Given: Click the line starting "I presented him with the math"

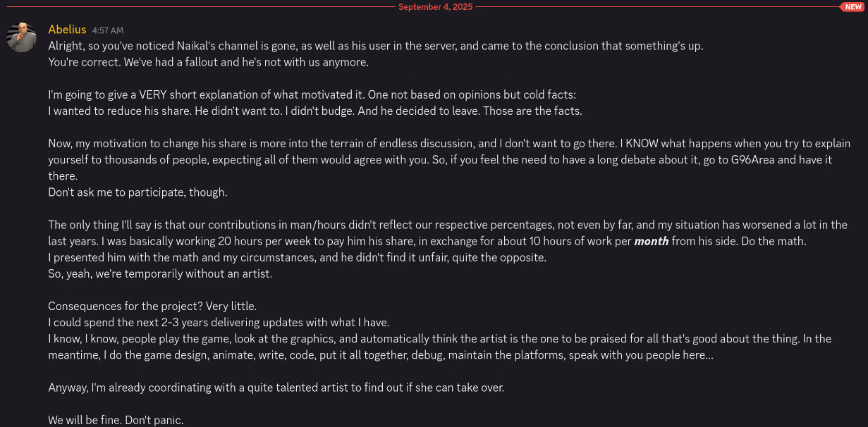Looking at the screenshot, I should 297,257.
